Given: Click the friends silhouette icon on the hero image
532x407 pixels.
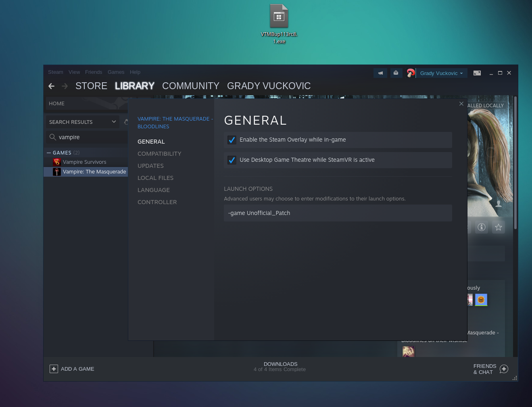Looking at the screenshot, I should point(499,204).
